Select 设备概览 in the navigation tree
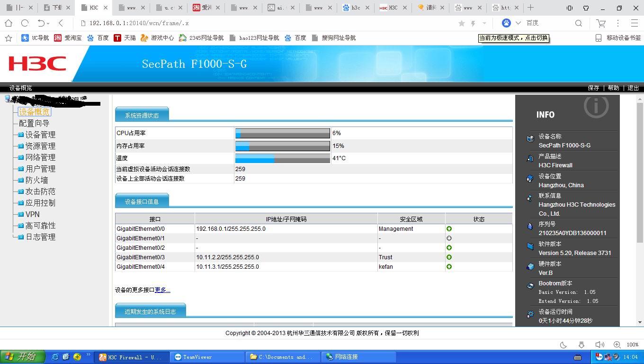Image resolution: width=644 pixels, height=364 pixels. 34,112
